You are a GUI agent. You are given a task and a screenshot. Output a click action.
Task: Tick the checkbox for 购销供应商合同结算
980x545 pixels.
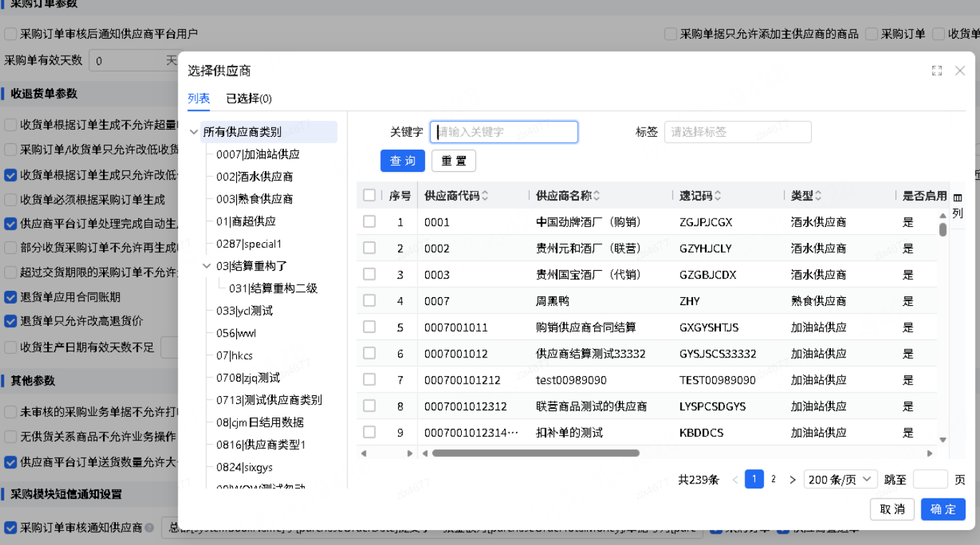(x=369, y=327)
